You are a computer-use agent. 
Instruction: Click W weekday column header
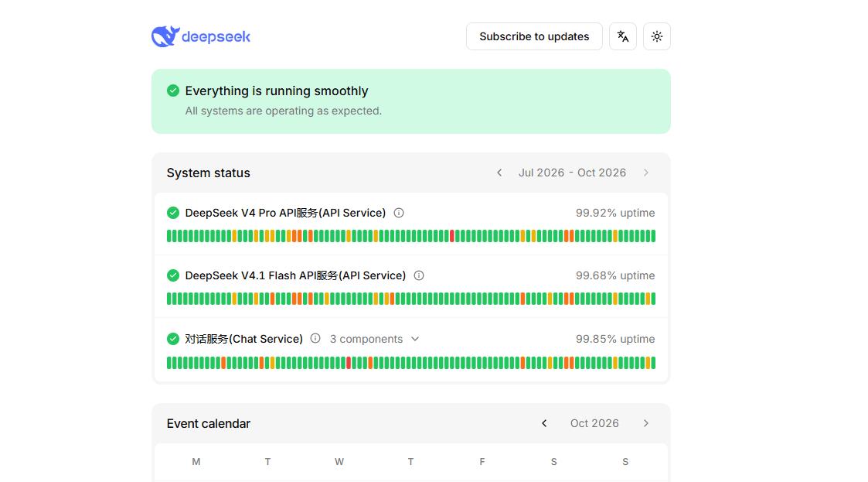(339, 462)
